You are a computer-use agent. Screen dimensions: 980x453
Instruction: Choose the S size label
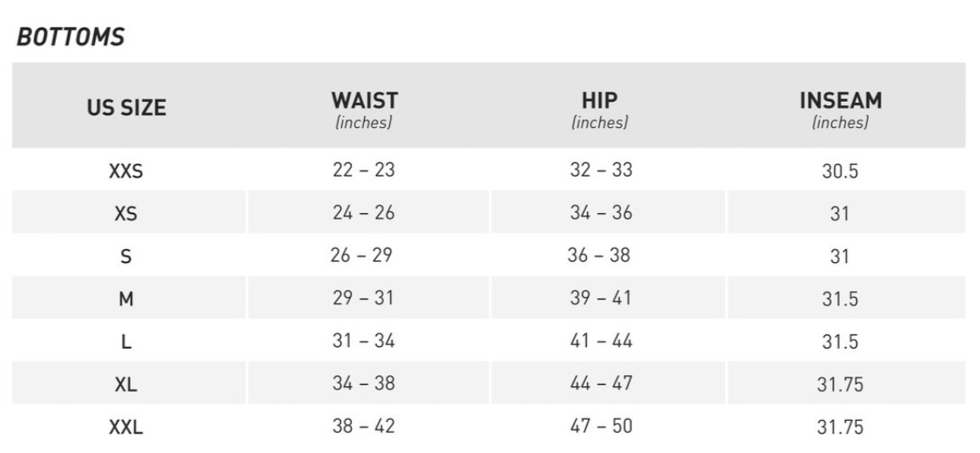pyautogui.click(x=126, y=256)
